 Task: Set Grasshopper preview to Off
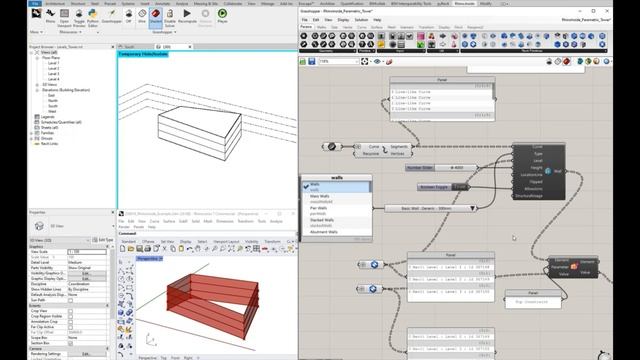click(x=129, y=16)
